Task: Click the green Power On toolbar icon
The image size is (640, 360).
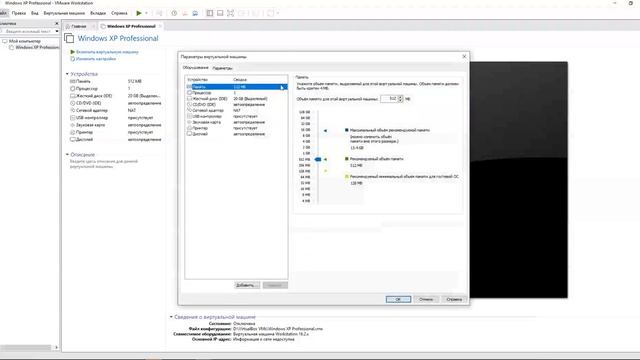Action: click(x=139, y=13)
